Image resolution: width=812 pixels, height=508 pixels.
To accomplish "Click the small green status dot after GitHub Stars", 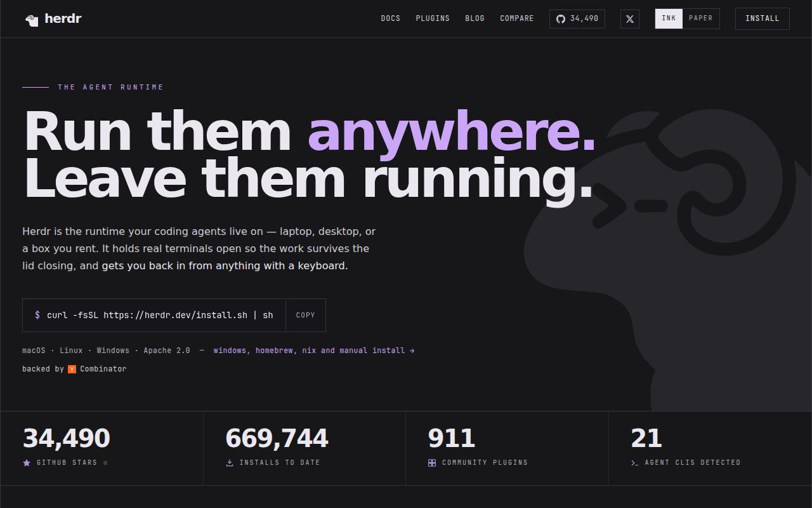I will point(105,463).
